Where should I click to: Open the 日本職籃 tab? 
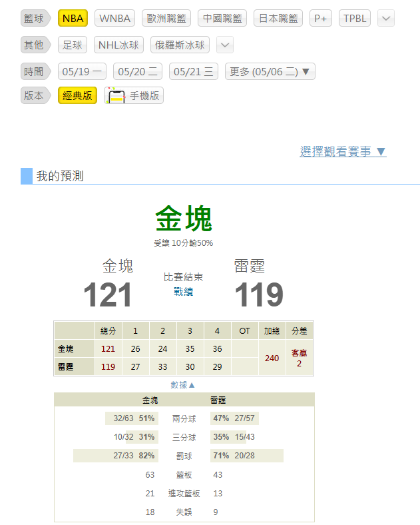click(x=278, y=18)
